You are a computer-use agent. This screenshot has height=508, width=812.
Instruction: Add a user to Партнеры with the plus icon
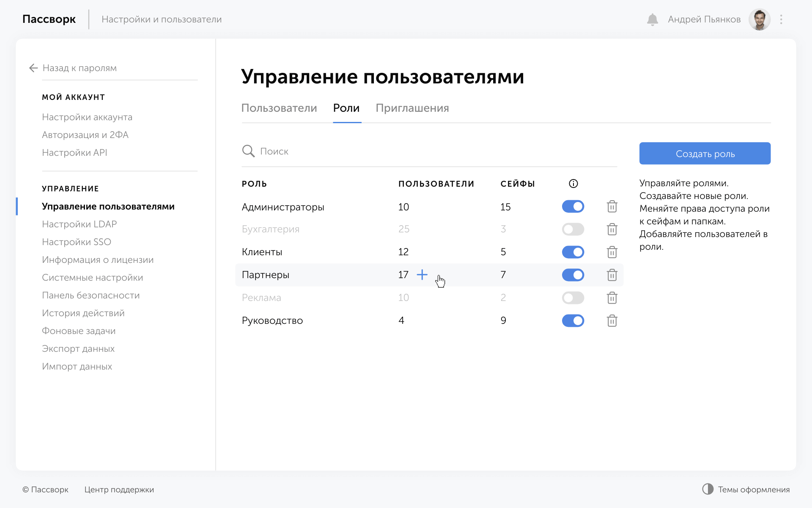point(422,275)
